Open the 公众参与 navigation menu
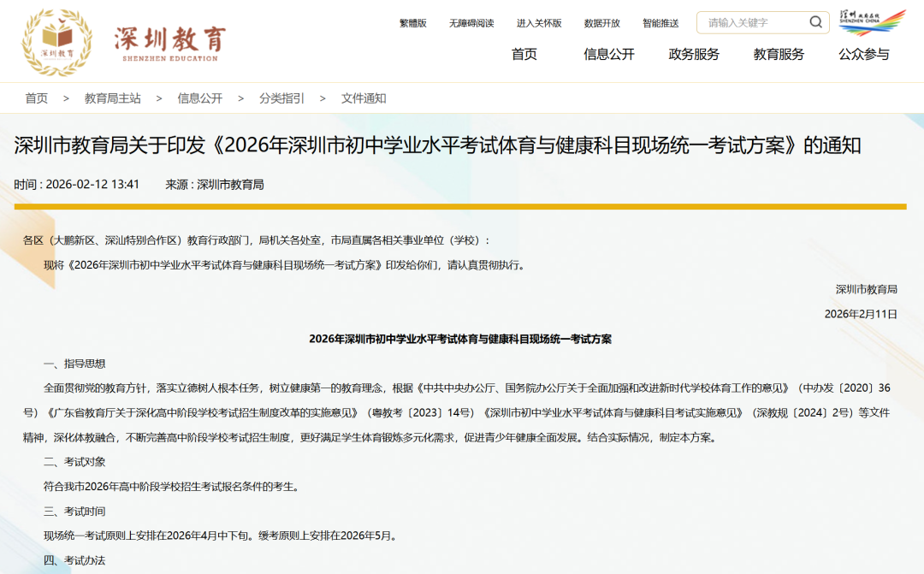 point(866,55)
